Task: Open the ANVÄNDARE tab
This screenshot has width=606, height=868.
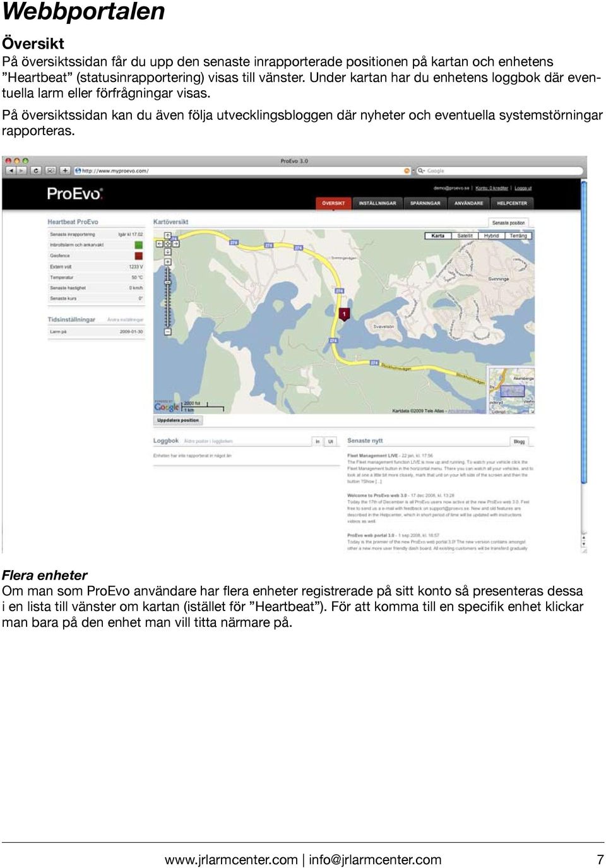Action: 469,203
